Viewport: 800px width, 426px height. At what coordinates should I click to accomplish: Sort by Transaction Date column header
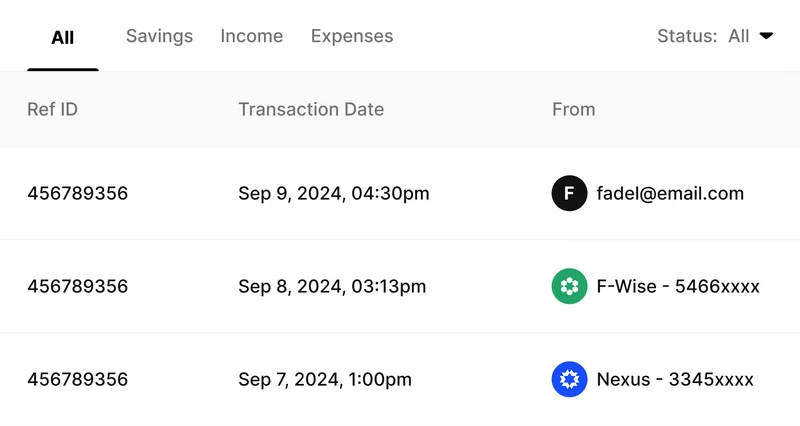click(x=311, y=109)
